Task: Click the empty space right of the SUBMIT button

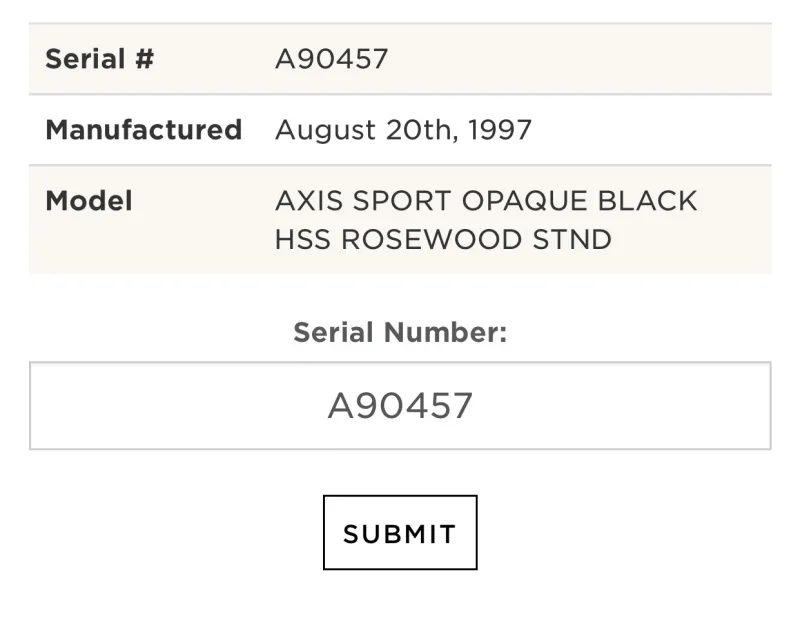Action: click(x=620, y=533)
